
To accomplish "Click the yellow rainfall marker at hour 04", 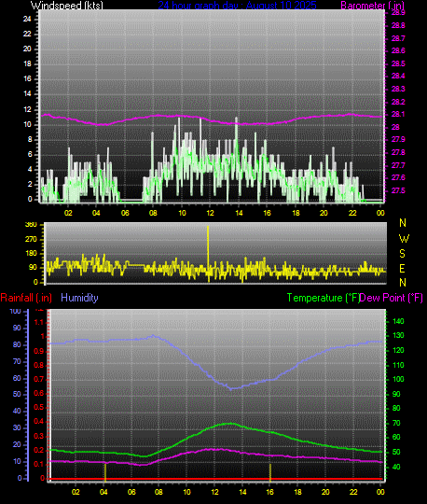I will point(105,472).
